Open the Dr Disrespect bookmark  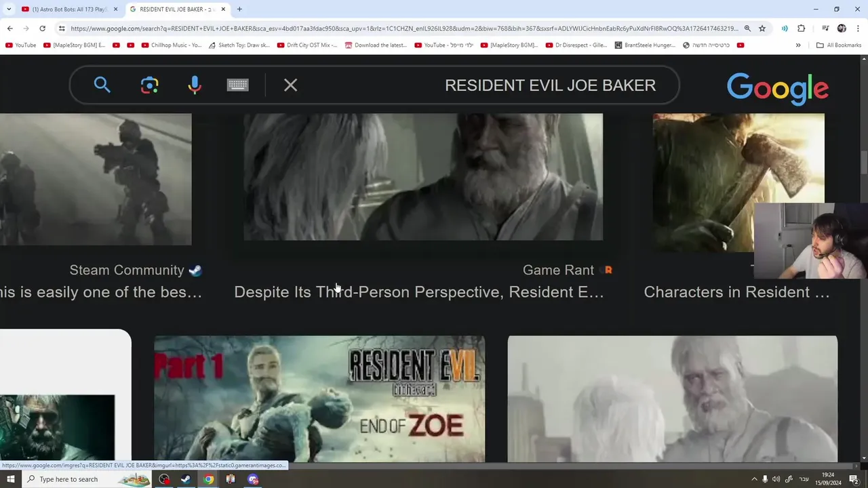pos(576,45)
